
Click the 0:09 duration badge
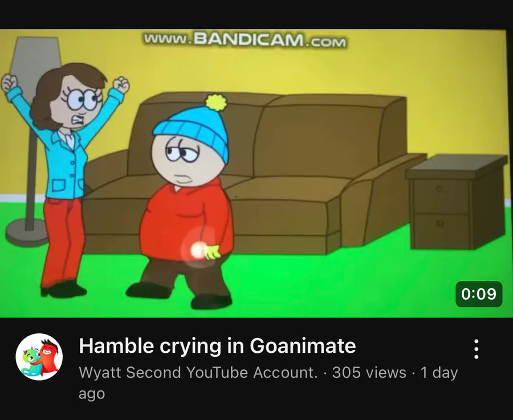(x=479, y=293)
